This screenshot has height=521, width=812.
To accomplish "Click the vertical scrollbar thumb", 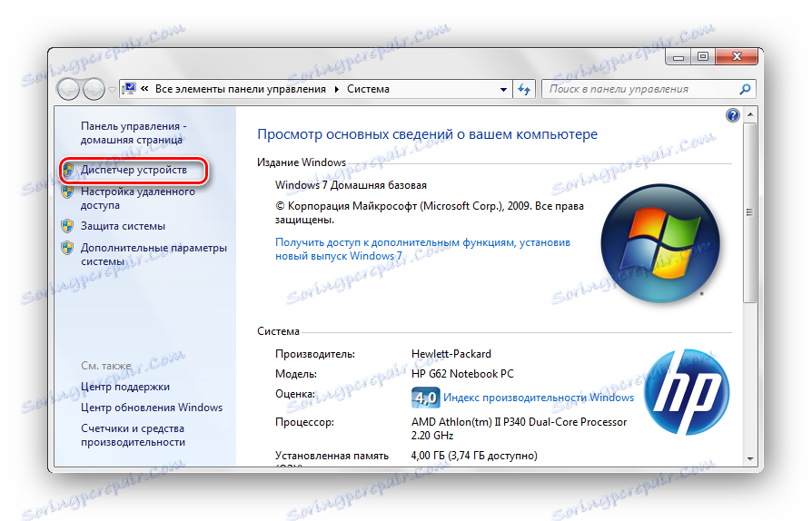I will coord(750,212).
